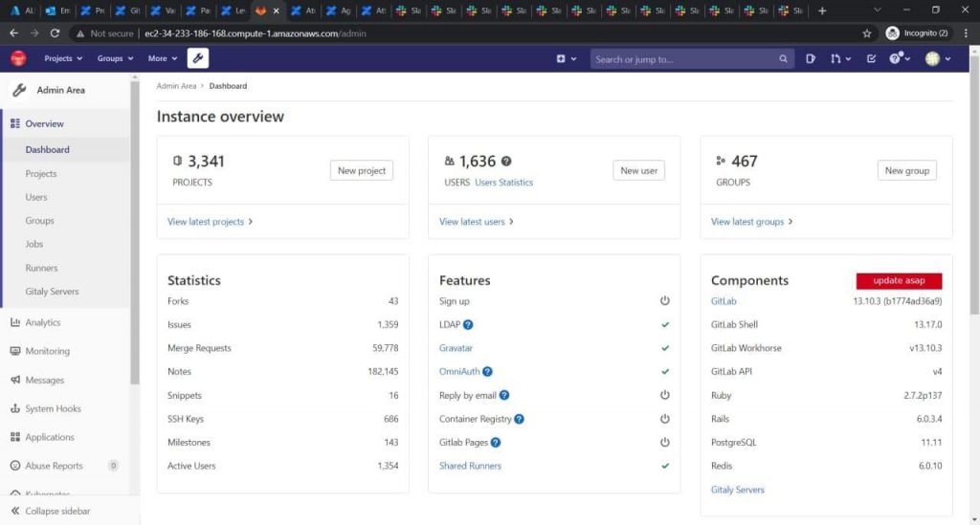Click the OmniAuth help question icon
The image size is (980, 525).
pos(487,371)
